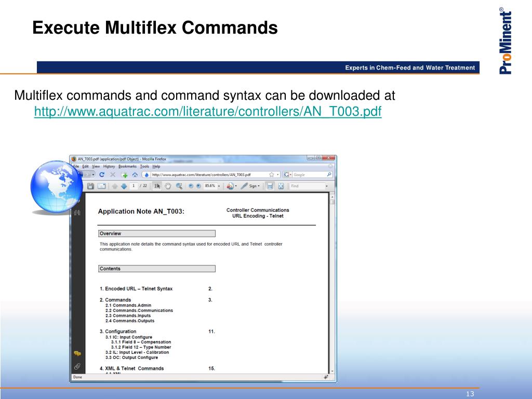This screenshot has height=399, width=532.
Task: Click the PDF vertical scrollbar down arrow
Action: click(332, 371)
